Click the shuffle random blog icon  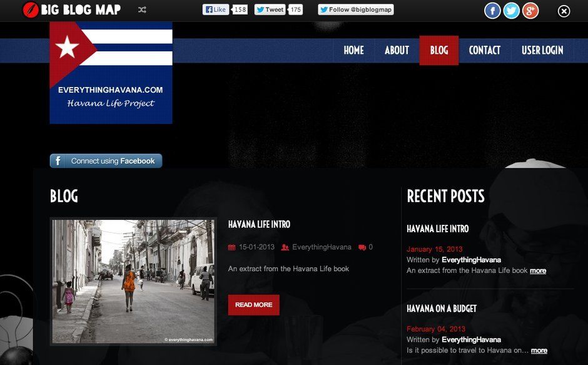click(x=142, y=10)
